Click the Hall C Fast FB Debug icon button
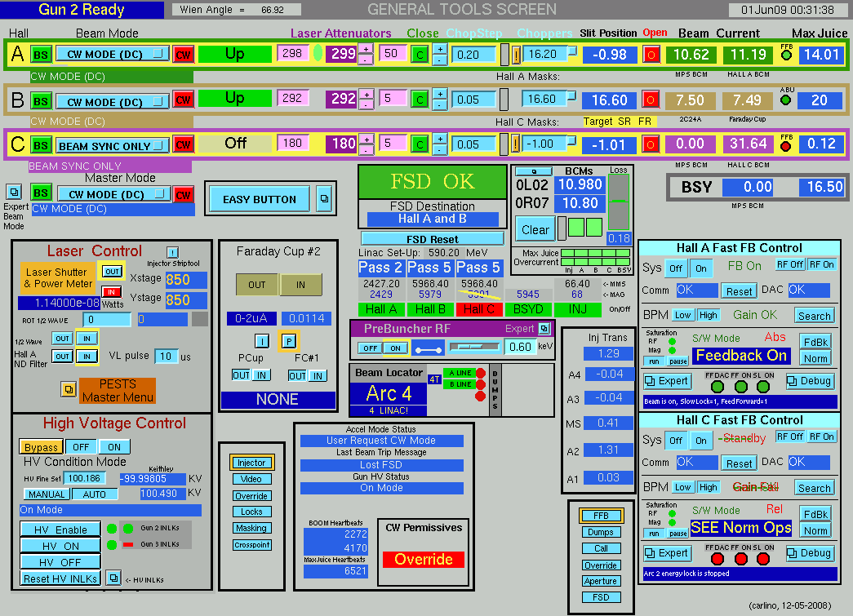 [810, 553]
